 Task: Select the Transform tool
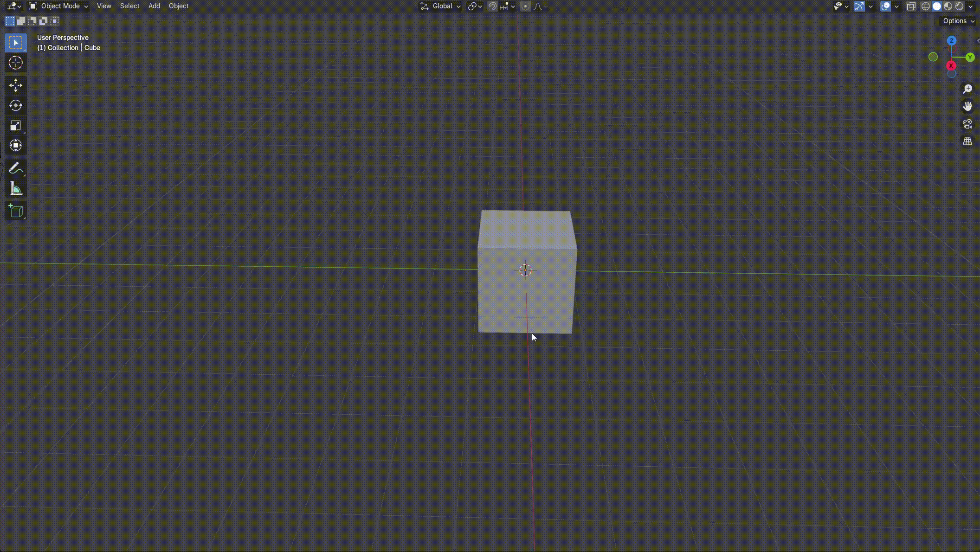pos(16,146)
